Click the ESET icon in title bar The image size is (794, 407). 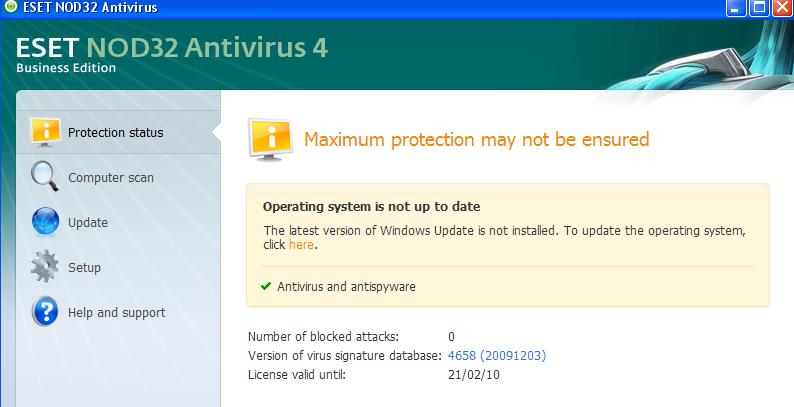pos(10,8)
